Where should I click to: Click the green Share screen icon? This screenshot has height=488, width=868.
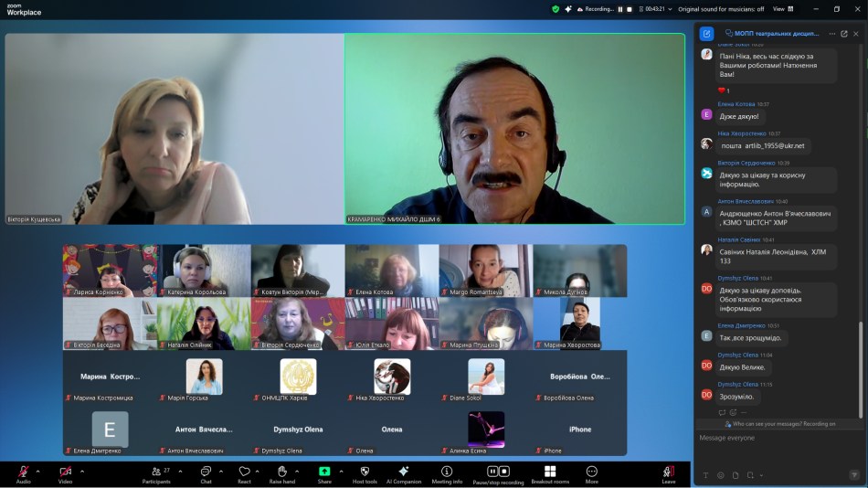pyautogui.click(x=324, y=472)
